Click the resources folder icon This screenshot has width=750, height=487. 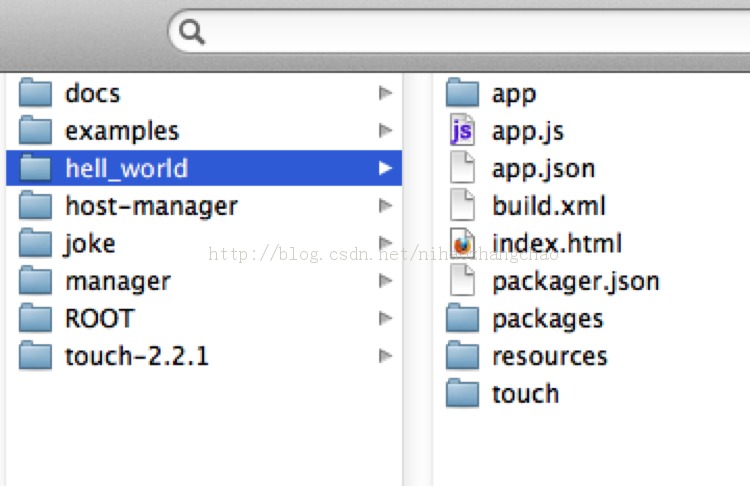point(462,356)
